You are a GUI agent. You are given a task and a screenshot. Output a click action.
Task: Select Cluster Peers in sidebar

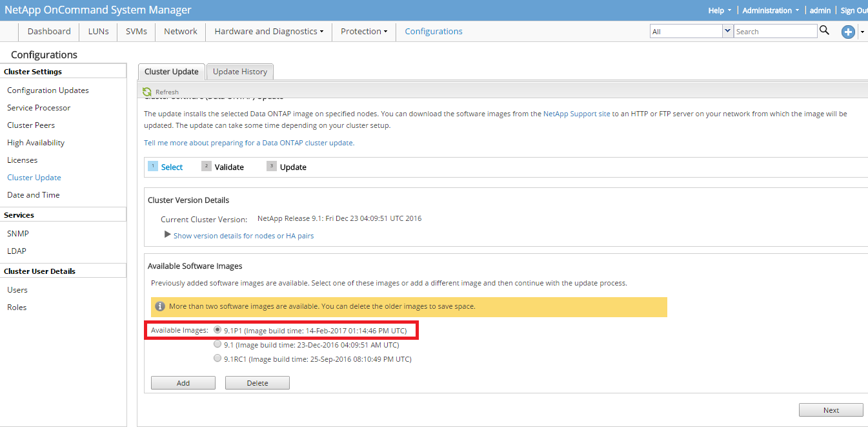pyautogui.click(x=31, y=125)
